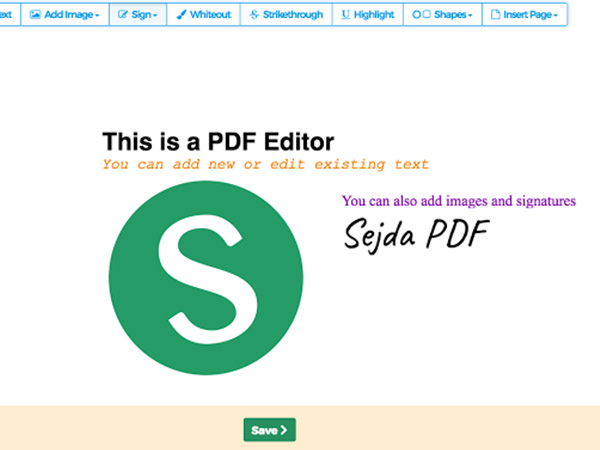Click the arrow chevron on Save button
This screenshot has width=600, height=450.
click(x=284, y=430)
